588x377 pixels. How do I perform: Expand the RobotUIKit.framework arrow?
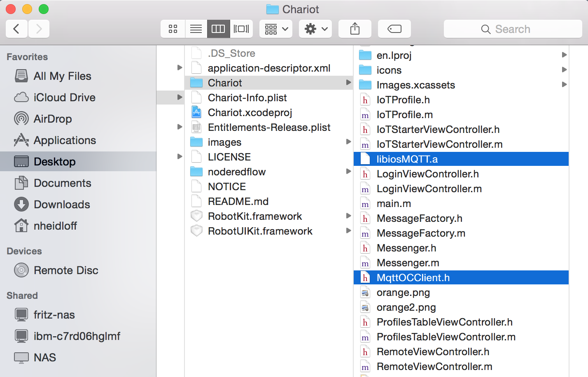(x=348, y=231)
